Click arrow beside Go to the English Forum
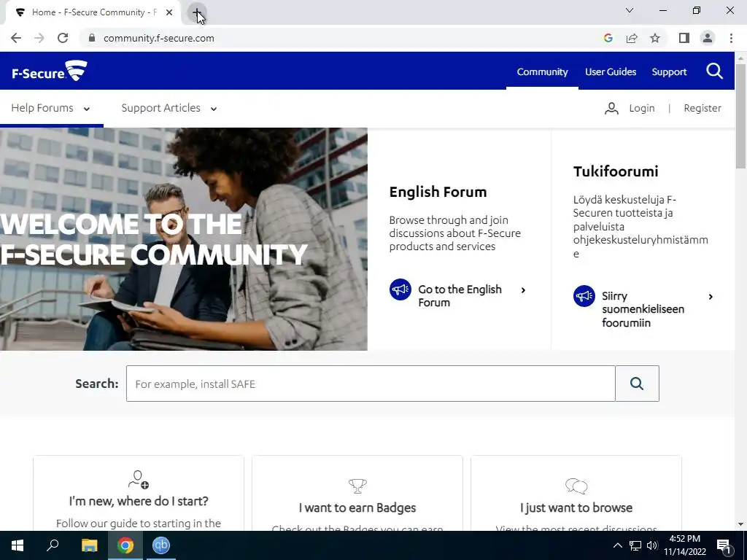 [x=523, y=290]
